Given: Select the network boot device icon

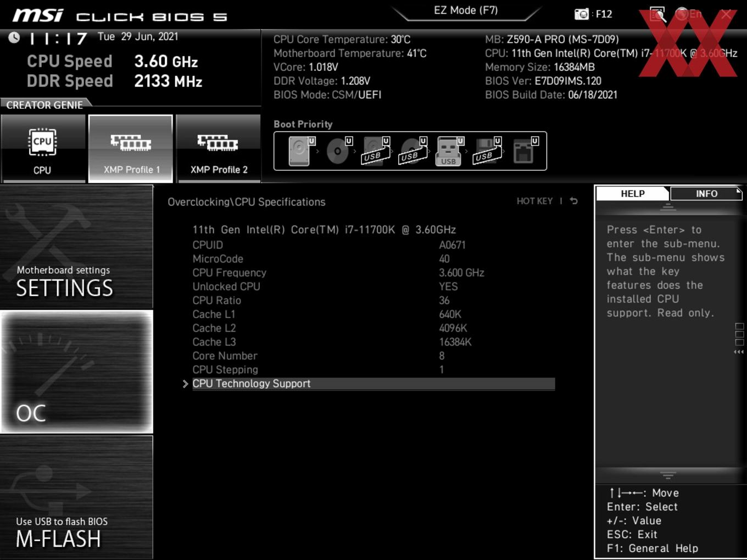Looking at the screenshot, I should click(525, 150).
